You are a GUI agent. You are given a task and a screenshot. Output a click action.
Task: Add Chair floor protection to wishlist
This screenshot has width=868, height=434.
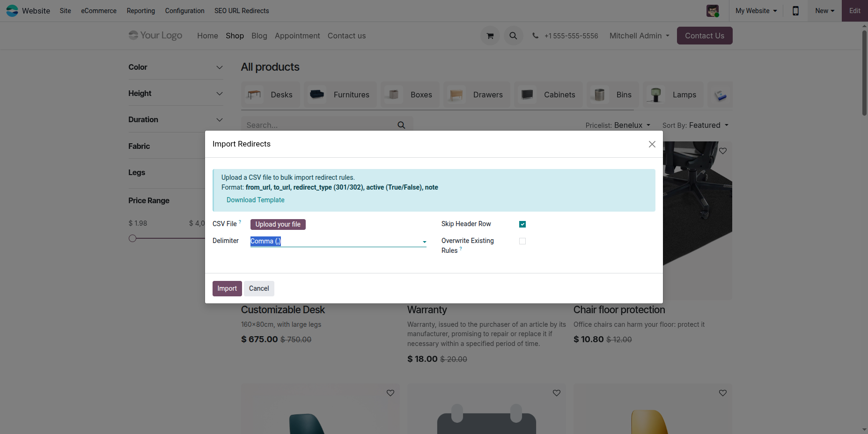[x=723, y=151]
